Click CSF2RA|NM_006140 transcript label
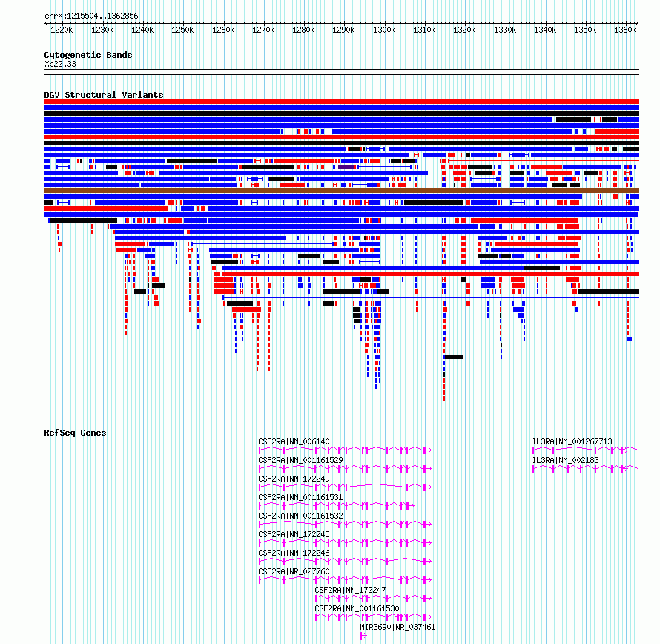 294,442
